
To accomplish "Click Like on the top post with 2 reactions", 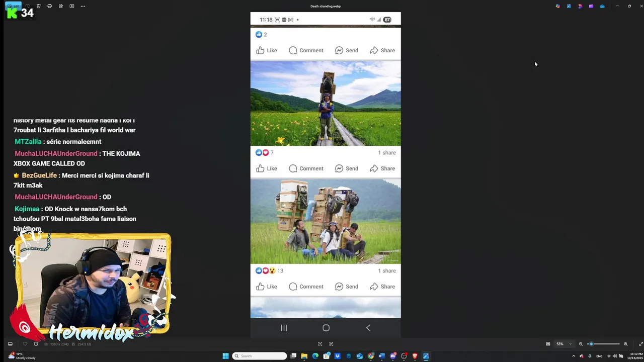I will [267, 50].
